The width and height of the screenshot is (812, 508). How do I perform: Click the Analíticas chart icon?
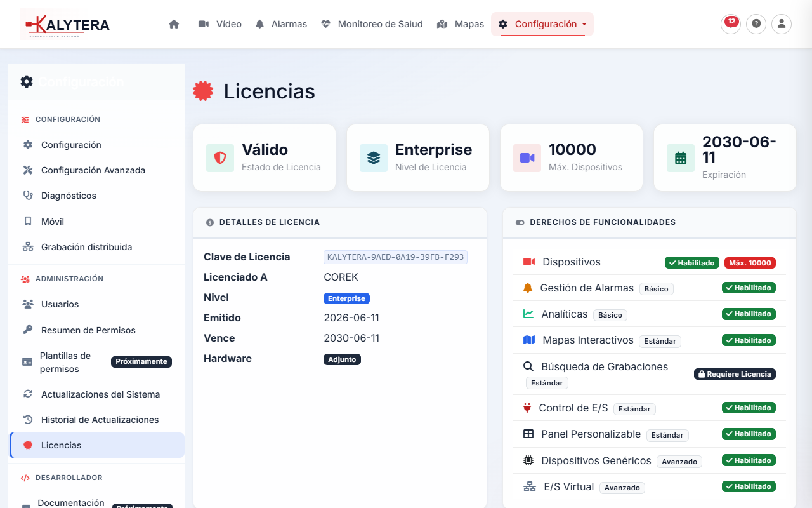pos(528,314)
